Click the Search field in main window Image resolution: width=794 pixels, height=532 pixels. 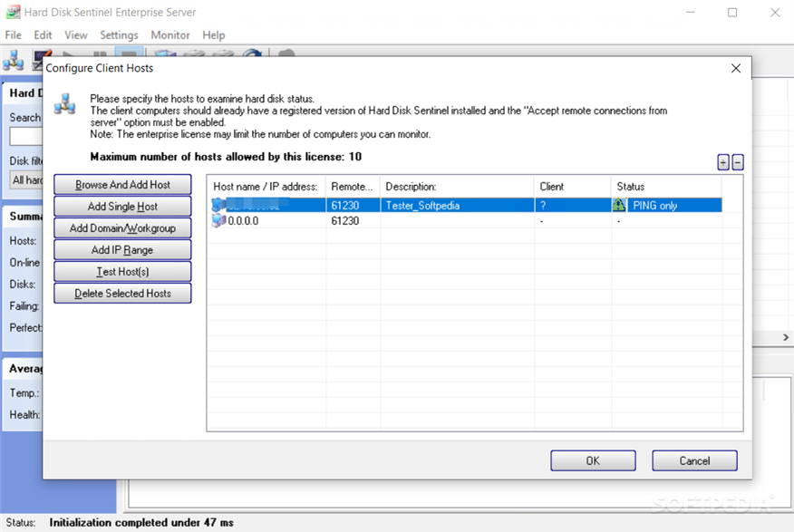pos(25,136)
